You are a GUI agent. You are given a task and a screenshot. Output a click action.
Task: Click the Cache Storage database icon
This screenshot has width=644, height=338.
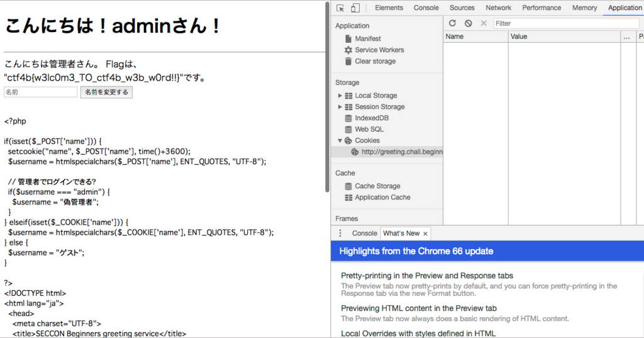[348, 186]
